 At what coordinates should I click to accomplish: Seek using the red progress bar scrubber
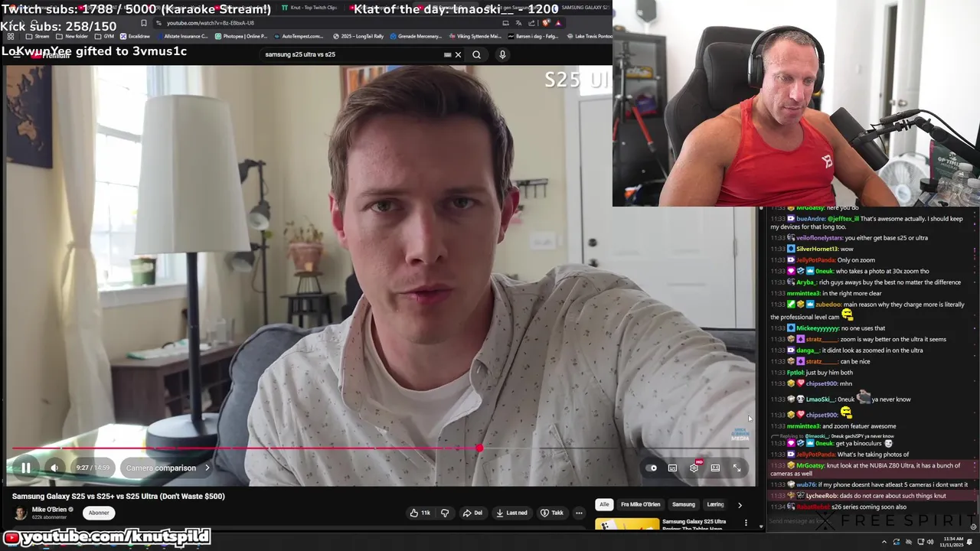point(479,448)
